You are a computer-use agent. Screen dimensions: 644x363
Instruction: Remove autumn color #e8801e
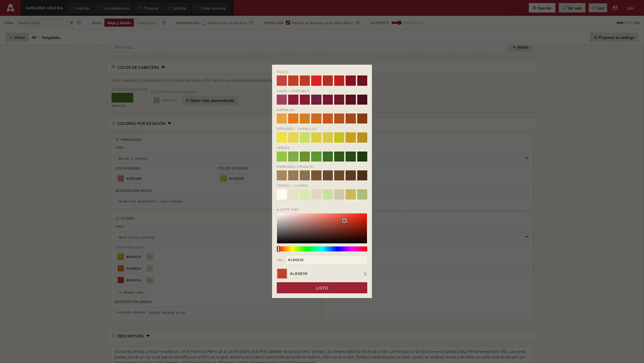click(x=150, y=268)
